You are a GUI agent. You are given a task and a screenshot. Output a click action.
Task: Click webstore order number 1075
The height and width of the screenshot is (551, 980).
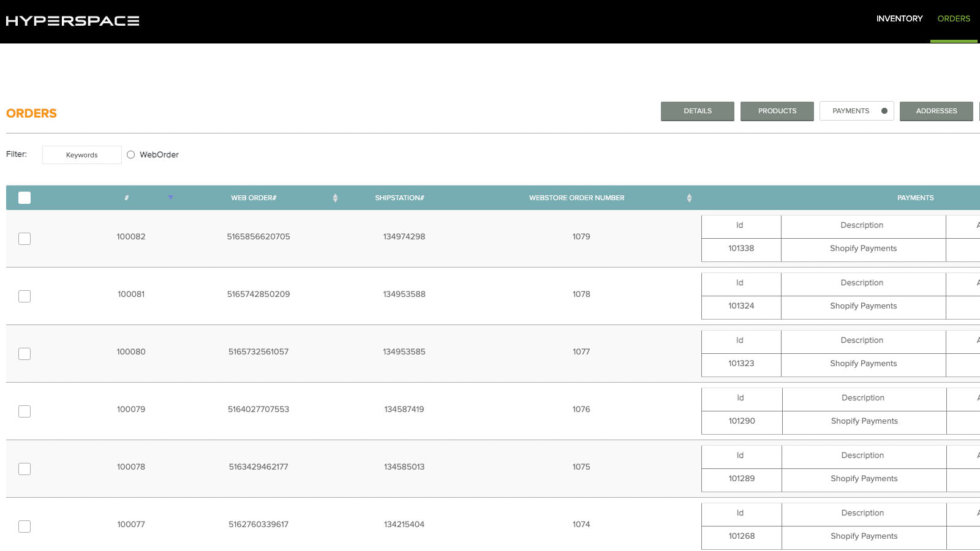click(x=581, y=467)
